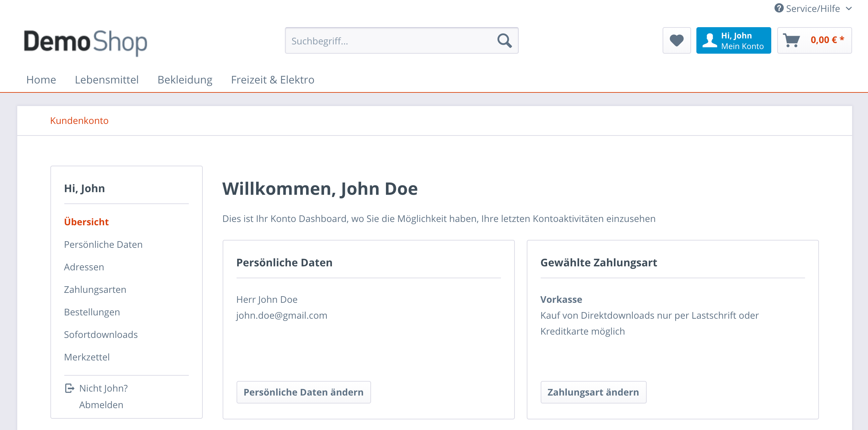View Bestellungen in sidebar
The width and height of the screenshot is (868, 430).
point(92,312)
